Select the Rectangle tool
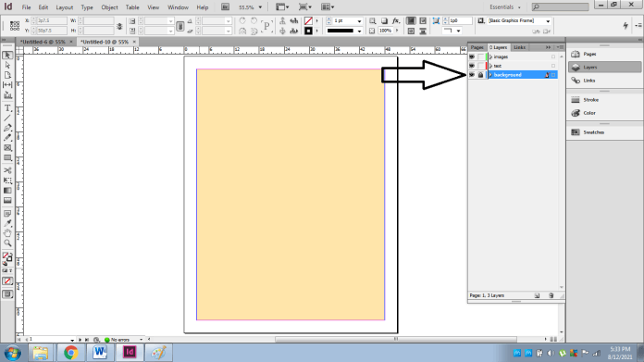This screenshot has height=362, width=644. (x=7, y=157)
